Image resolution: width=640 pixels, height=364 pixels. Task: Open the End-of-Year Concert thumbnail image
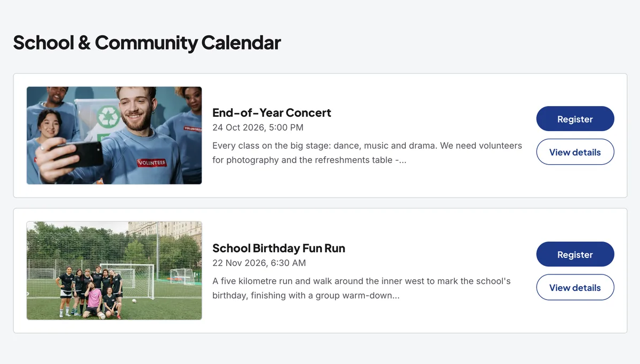click(114, 135)
